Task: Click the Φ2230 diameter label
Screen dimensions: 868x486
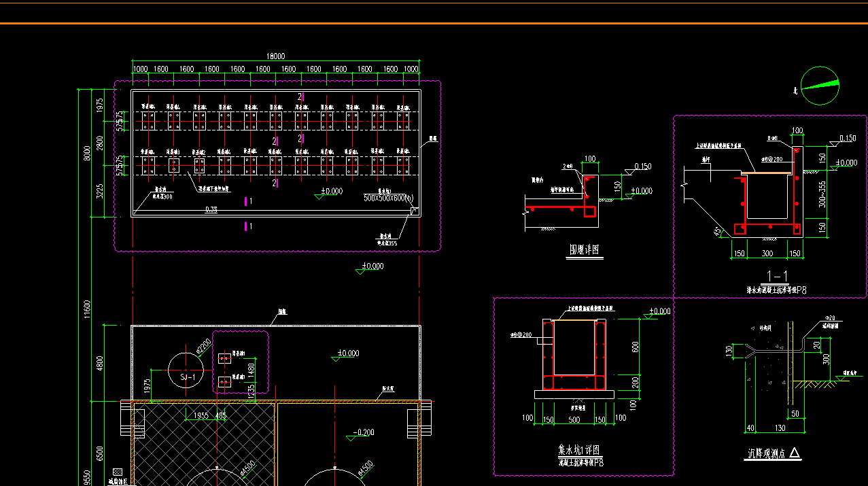Action: click(205, 347)
